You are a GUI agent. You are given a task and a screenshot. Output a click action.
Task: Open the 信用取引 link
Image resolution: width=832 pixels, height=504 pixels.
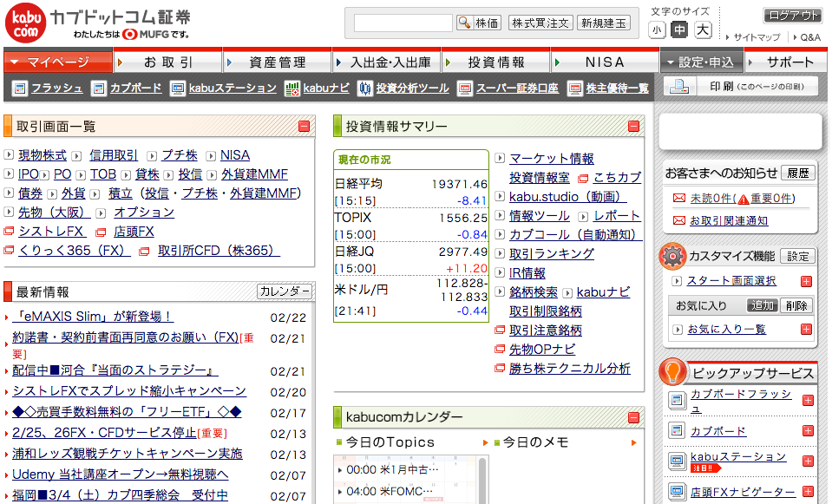click(x=114, y=155)
